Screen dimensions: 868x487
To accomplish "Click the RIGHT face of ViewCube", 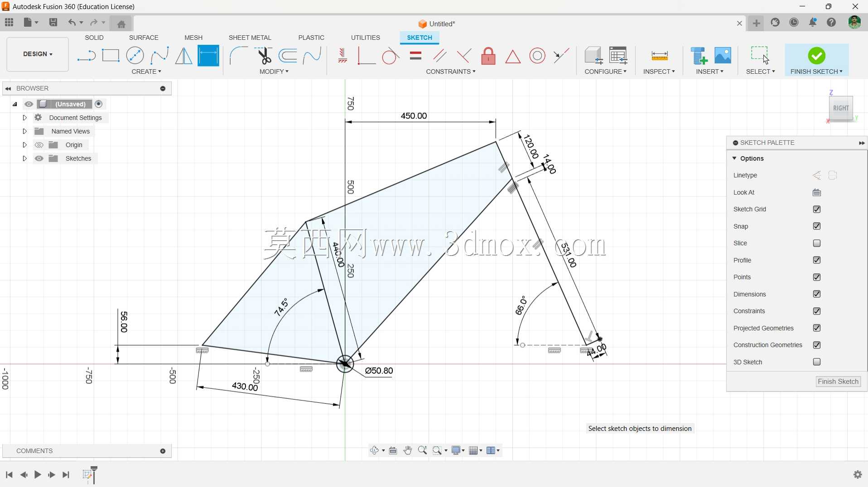I will point(841,108).
